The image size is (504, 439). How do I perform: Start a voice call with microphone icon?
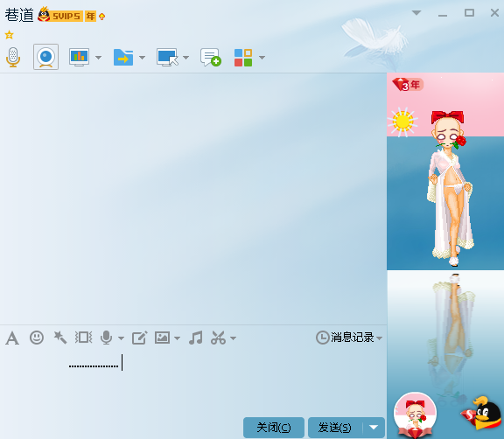point(13,57)
